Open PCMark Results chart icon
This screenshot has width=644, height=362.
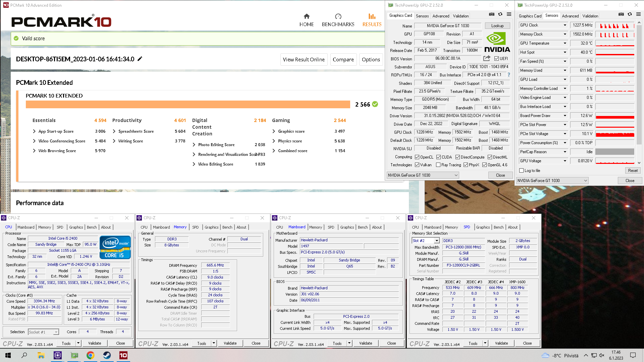tap(372, 16)
